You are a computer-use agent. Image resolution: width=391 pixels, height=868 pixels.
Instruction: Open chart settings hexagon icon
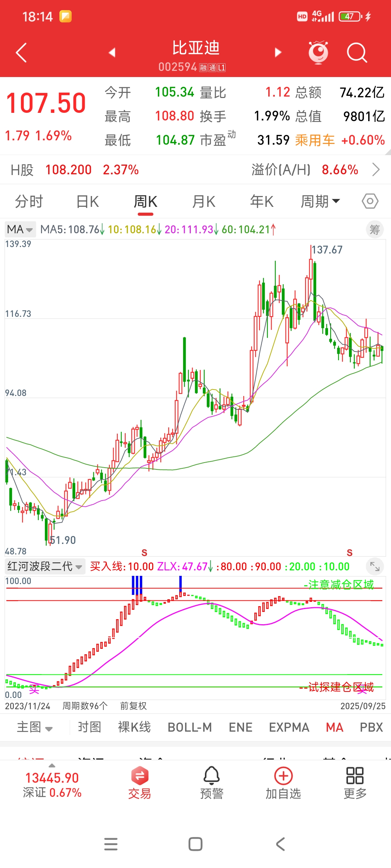[370, 201]
